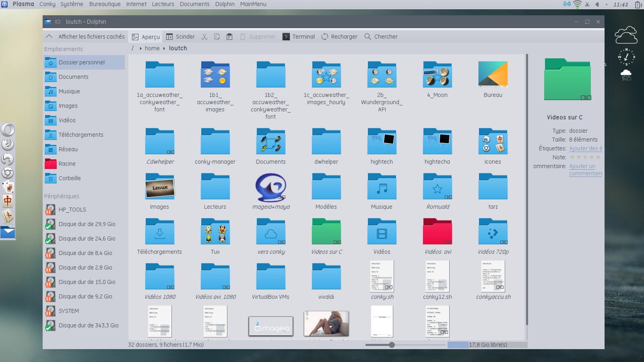Viewport: 644px width, 362px height.
Task: Click the Wi-Fi tray icon
Action: [577, 4]
